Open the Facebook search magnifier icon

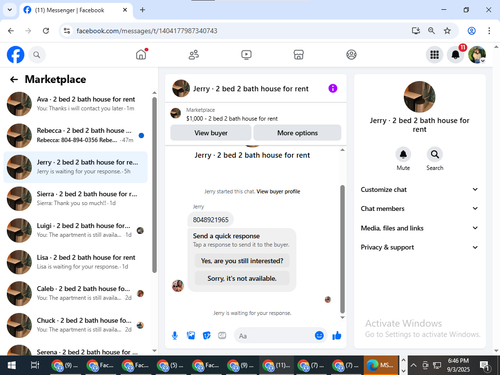(37, 55)
